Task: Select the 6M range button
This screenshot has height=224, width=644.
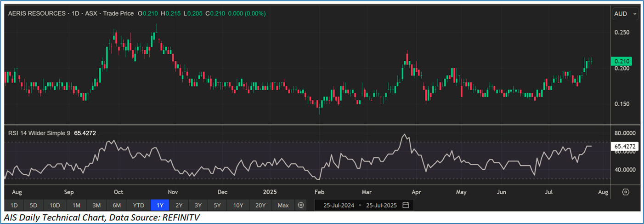Action: [x=117, y=205]
